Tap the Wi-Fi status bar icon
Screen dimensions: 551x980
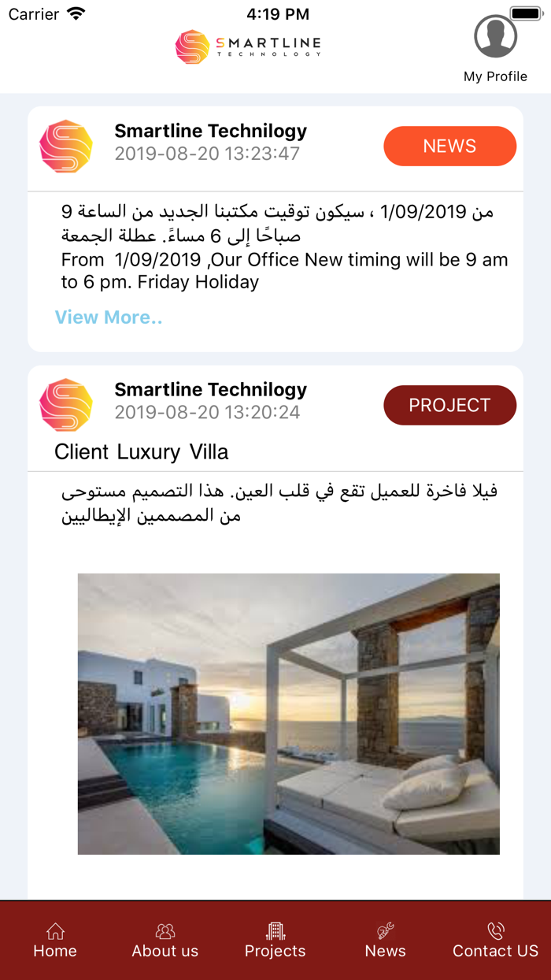[76, 14]
